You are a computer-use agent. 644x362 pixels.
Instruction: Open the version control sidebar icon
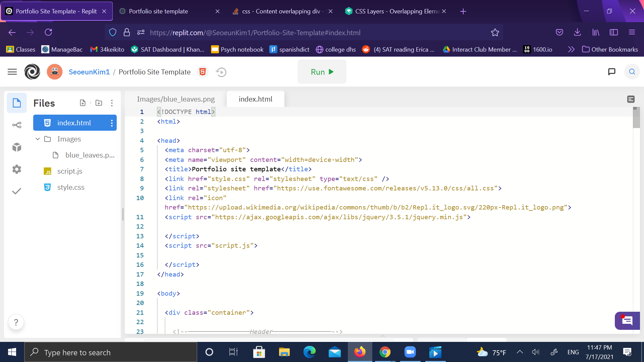point(17,125)
